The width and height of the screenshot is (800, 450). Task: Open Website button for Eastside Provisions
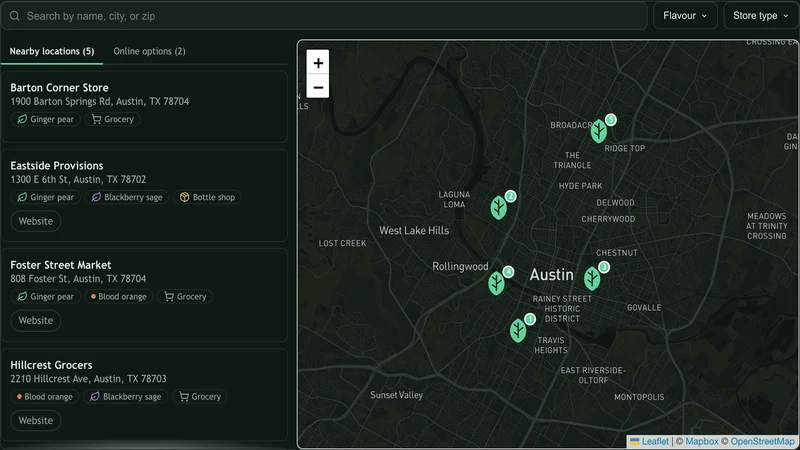[36, 221]
